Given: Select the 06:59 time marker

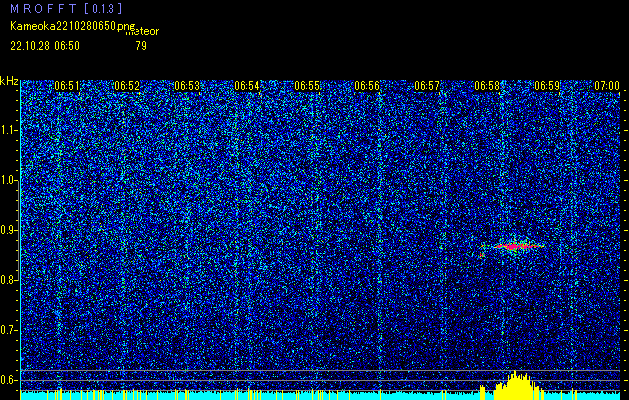Looking at the screenshot, I should point(547,86).
